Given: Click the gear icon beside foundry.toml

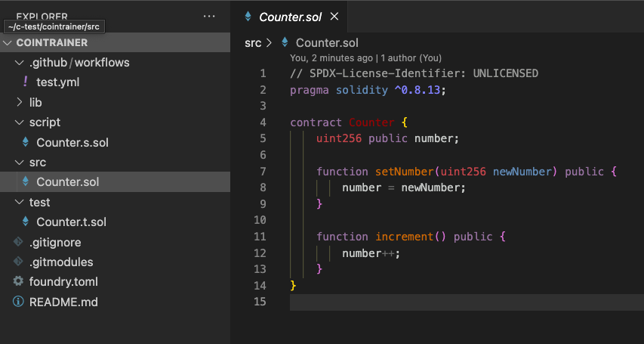Looking at the screenshot, I should [x=18, y=281].
